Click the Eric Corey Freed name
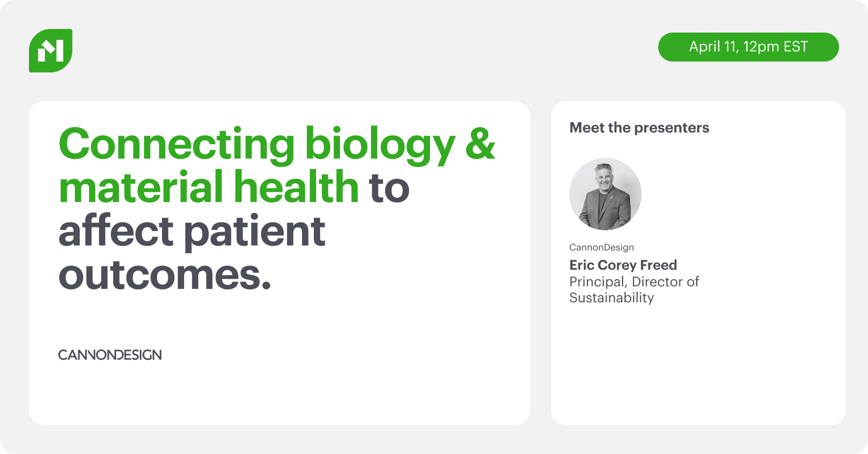Viewport: 868px width, 454px height. tap(623, 265)
